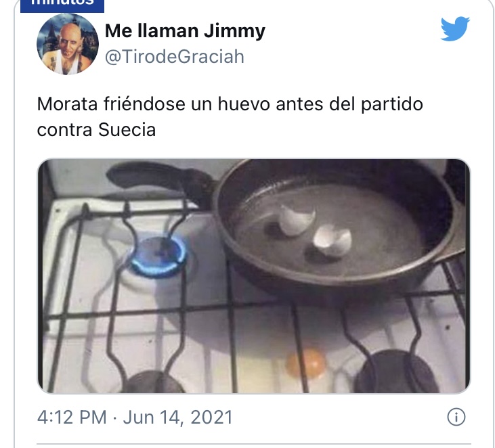
Task: Click the unlit burner right of the yolk
Action: coord(397,372)
